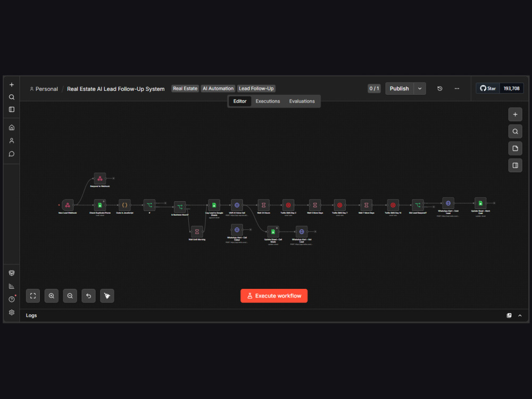Open templates cube icon in sidebar
532x399 pixels.
12,273
